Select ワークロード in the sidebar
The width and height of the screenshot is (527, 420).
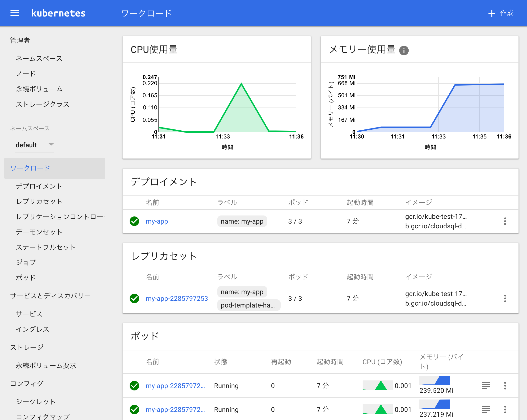(x=55, y=168)
